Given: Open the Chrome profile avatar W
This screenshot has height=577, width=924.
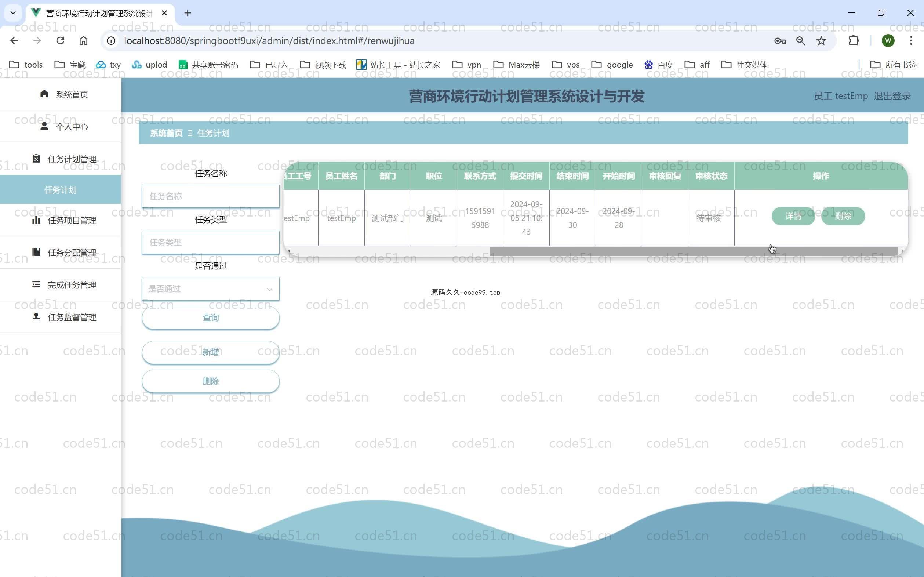Looking at the screenshot, I should 888,40.
